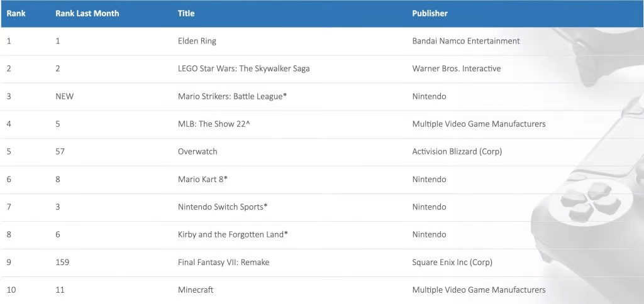Select the Publisher column header
644x304 pixels.
pyautogui.click(x=430, y=13)
